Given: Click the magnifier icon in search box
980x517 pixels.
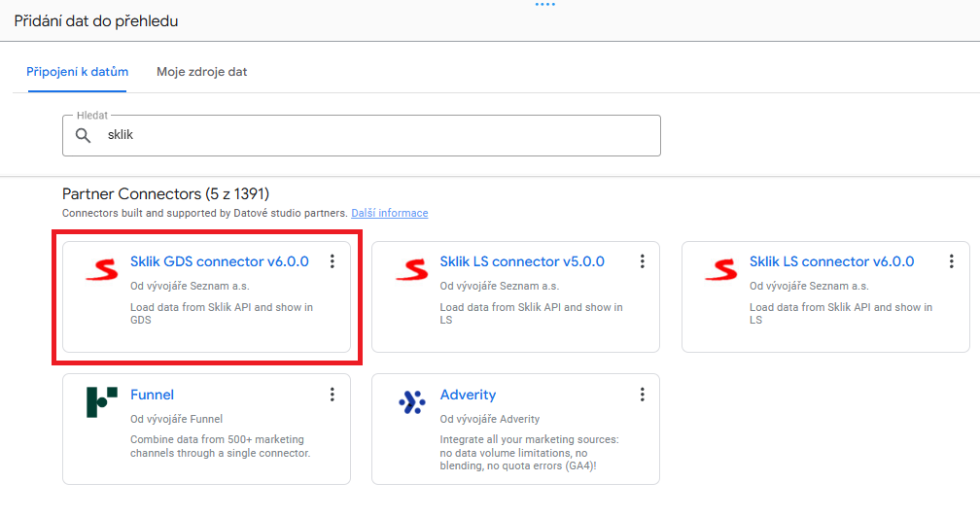Looking at the screenshot, I should pos(84,135).
